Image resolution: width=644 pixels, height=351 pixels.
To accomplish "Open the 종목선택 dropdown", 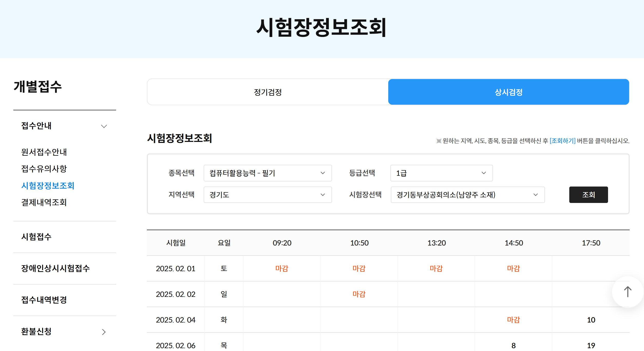I will click(x=267, y=173).
